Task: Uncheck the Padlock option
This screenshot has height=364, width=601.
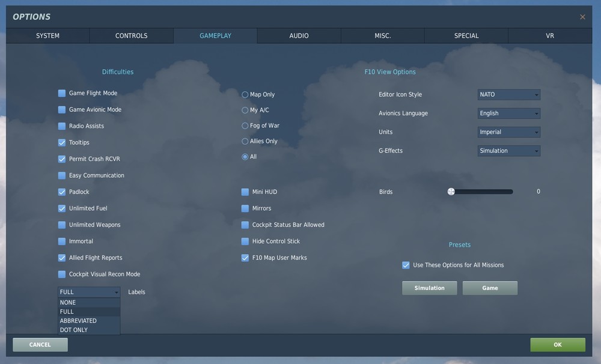Action: coord(62,192)
